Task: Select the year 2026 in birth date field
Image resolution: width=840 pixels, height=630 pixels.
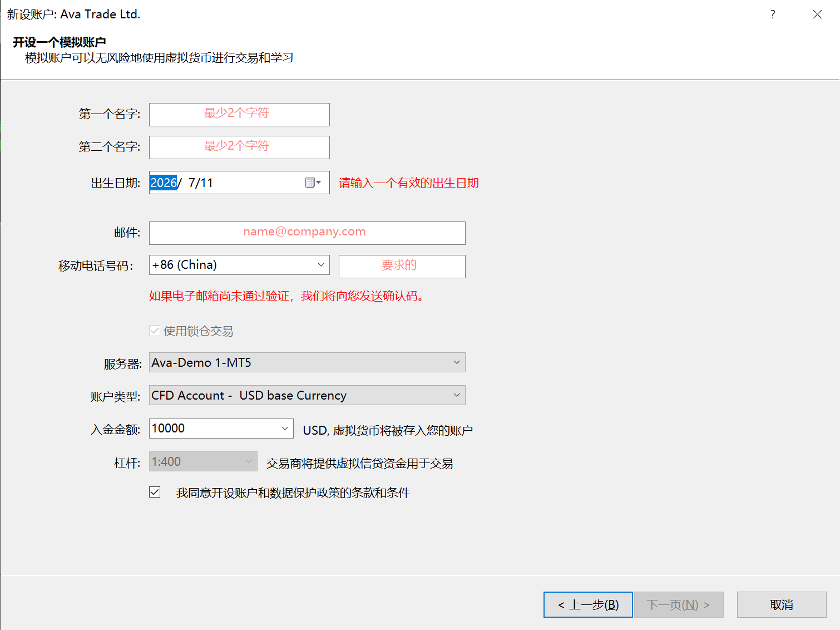Action: tap(164, 183)
